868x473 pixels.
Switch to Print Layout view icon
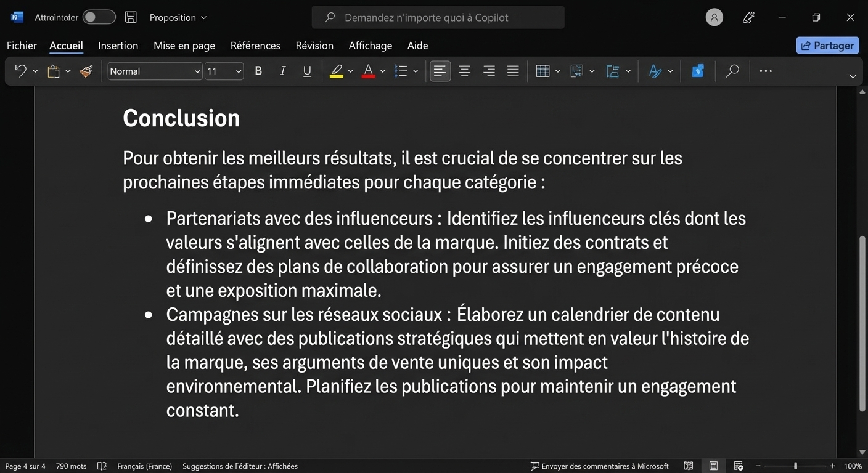pyautogui.click(x=713, y=466)
